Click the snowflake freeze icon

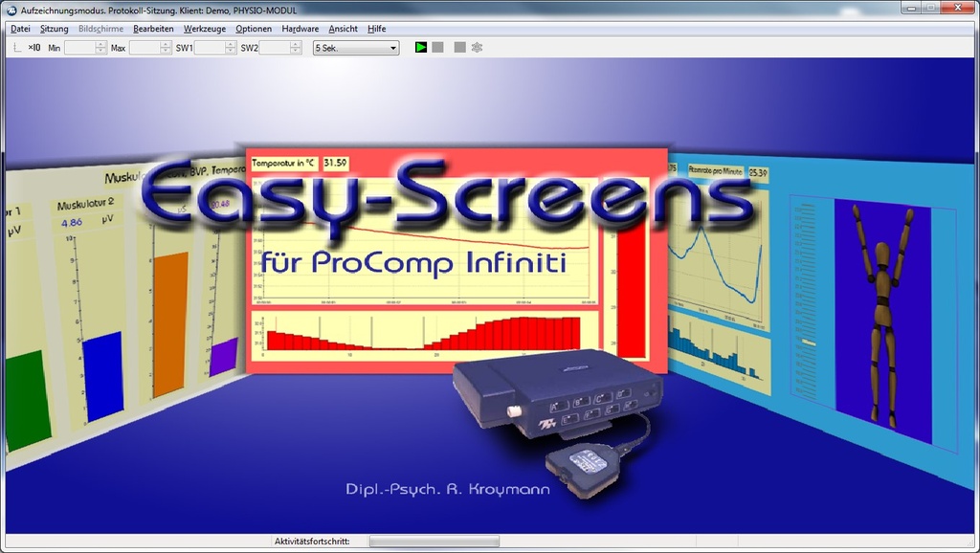(x=477, y=48)
